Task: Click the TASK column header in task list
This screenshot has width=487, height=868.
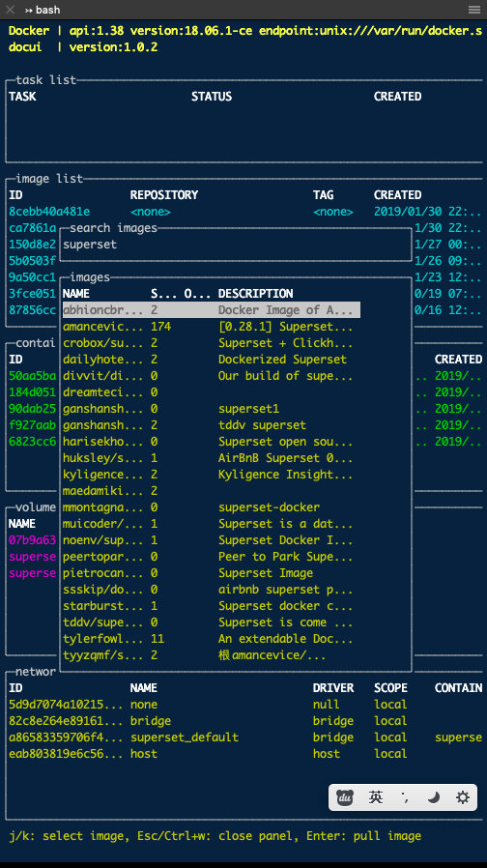Action: pyautogui.click(x=22, y=97)
